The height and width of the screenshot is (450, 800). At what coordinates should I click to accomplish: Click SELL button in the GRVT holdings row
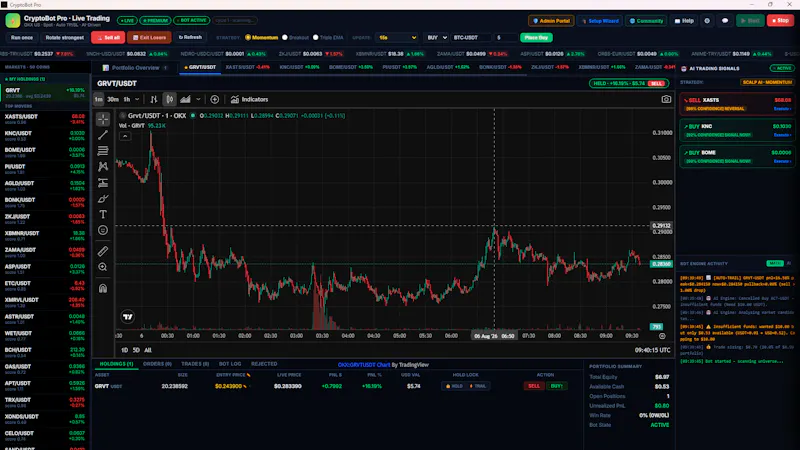534,386
